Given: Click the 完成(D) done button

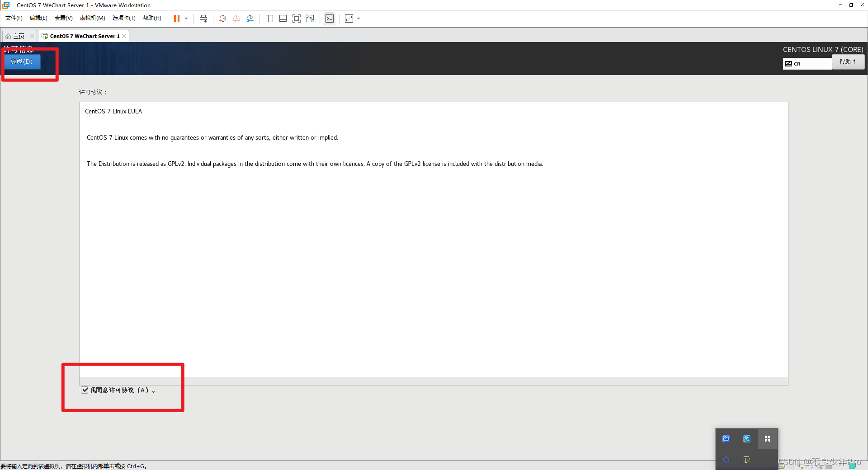Looking at the screenshot, I should point(22,62).
